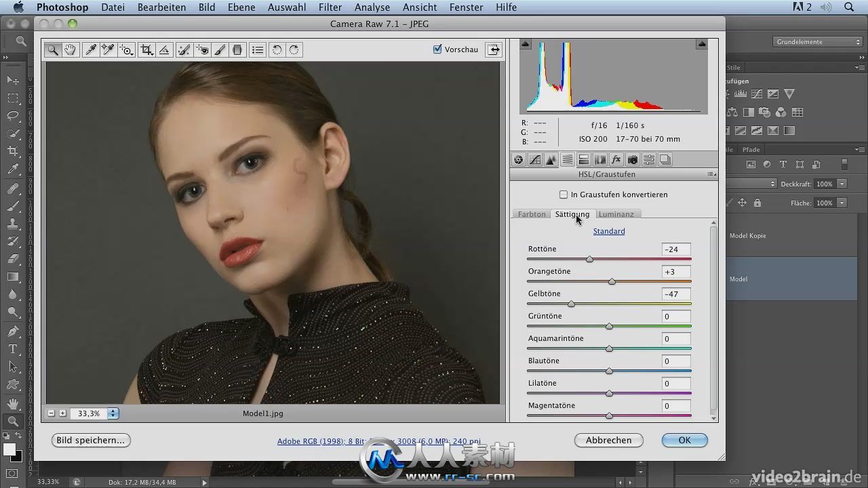868x488 pixels.
Task: Open Spotlight search in menu bar
Action: (850, 7)
